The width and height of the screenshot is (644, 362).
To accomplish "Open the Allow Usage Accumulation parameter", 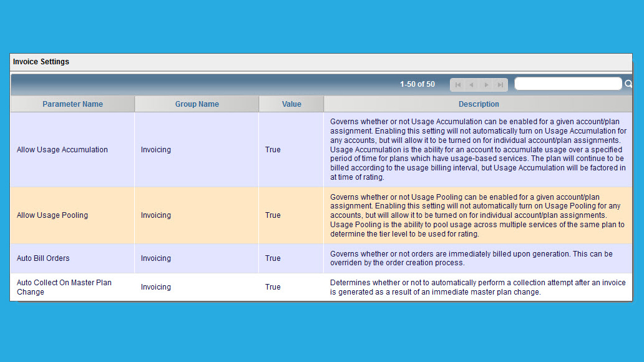I will click(62, 150).
